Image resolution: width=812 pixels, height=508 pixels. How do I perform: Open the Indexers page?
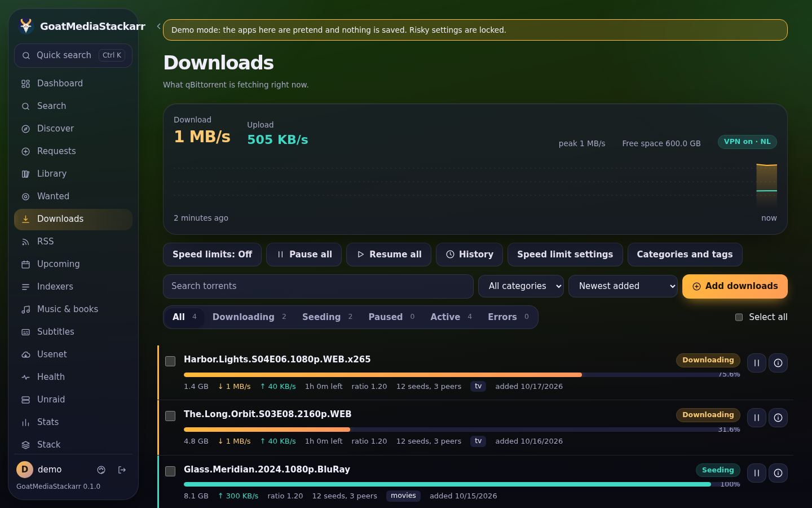pos(73,287)
